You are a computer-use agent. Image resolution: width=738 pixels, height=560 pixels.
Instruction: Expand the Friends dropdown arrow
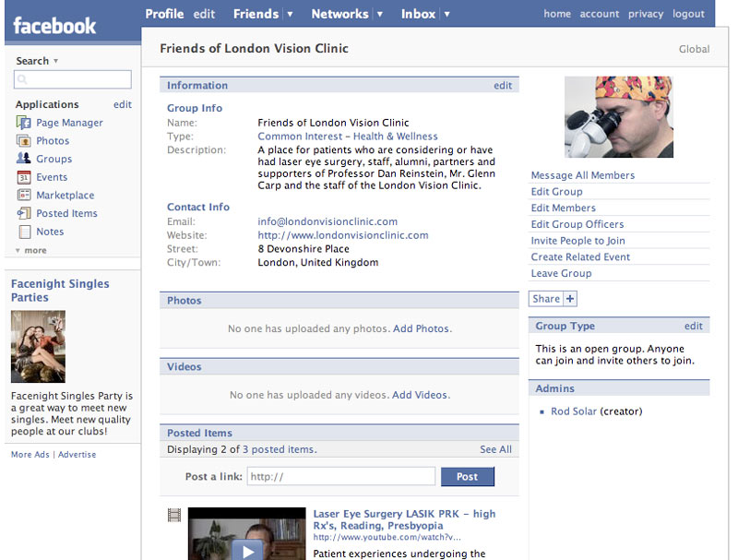point(290,15)
